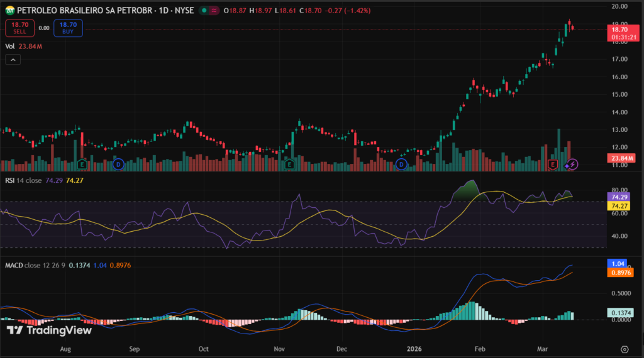This screenshot has height=358, width=644.
Task: Collapse the indicator legend with chevron button
Action: point(13,60)
